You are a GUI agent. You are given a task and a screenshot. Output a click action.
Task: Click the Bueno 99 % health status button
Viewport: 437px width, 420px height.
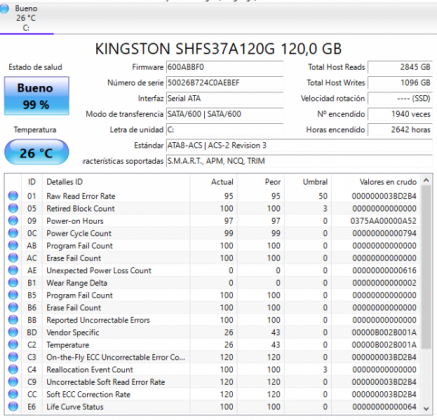tap(37, 96)
